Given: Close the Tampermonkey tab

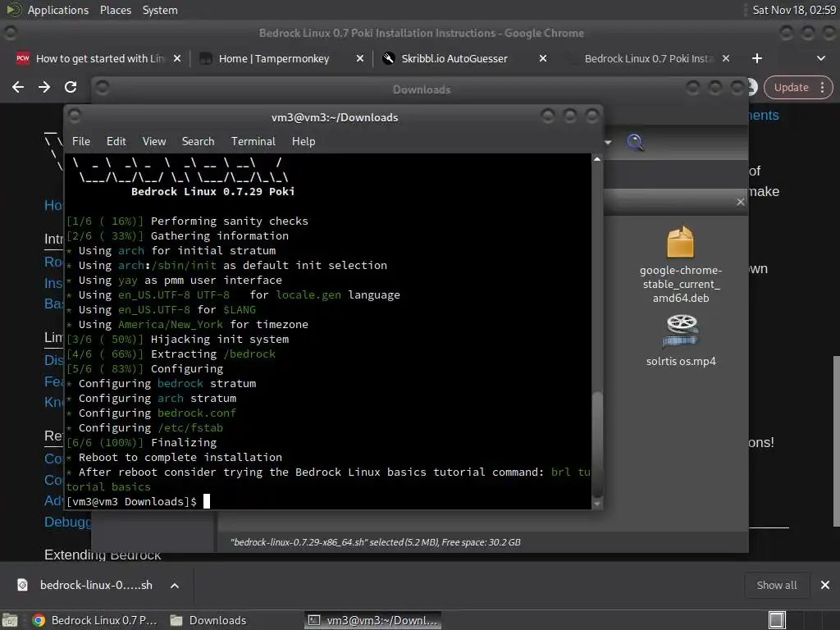Looking at the screenshot, I should click(x=360, y=58).
